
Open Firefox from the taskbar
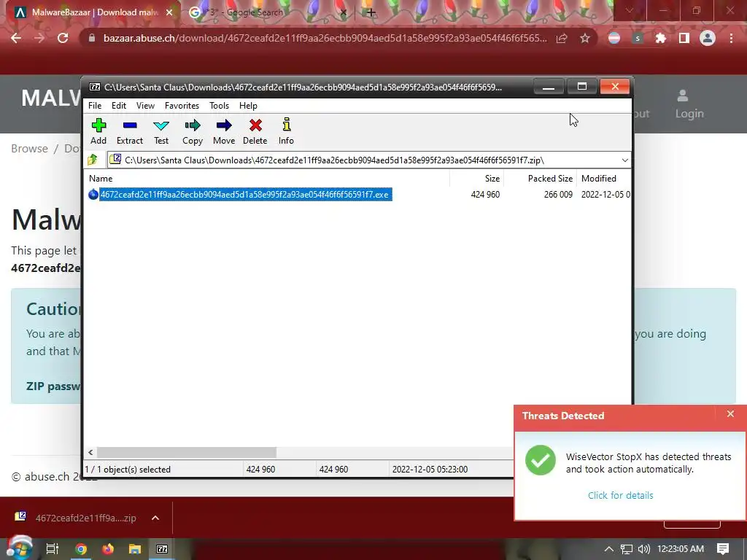coord(108,549)
